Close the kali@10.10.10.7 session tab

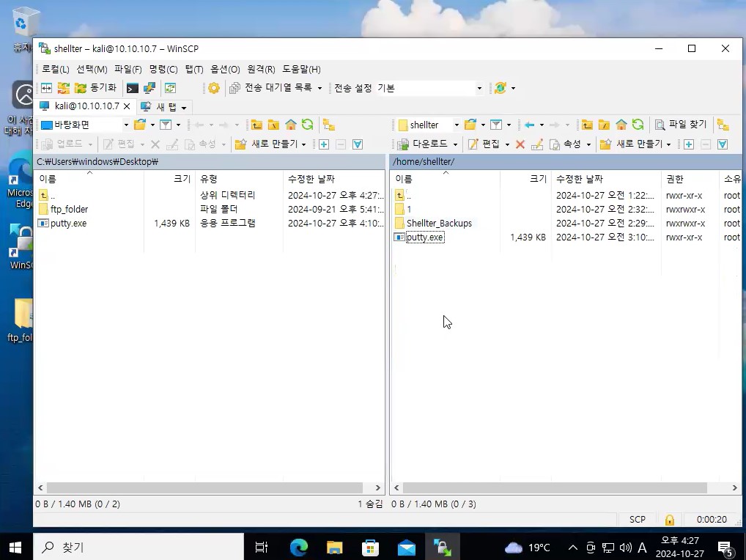(x=127, y=106)
